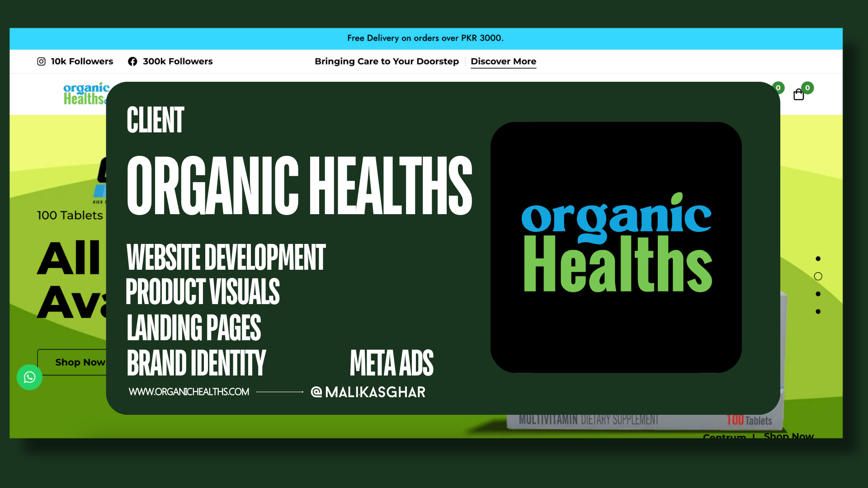
Task: Click the partially hidden wishlist count badge
Action: coord(778,88)
